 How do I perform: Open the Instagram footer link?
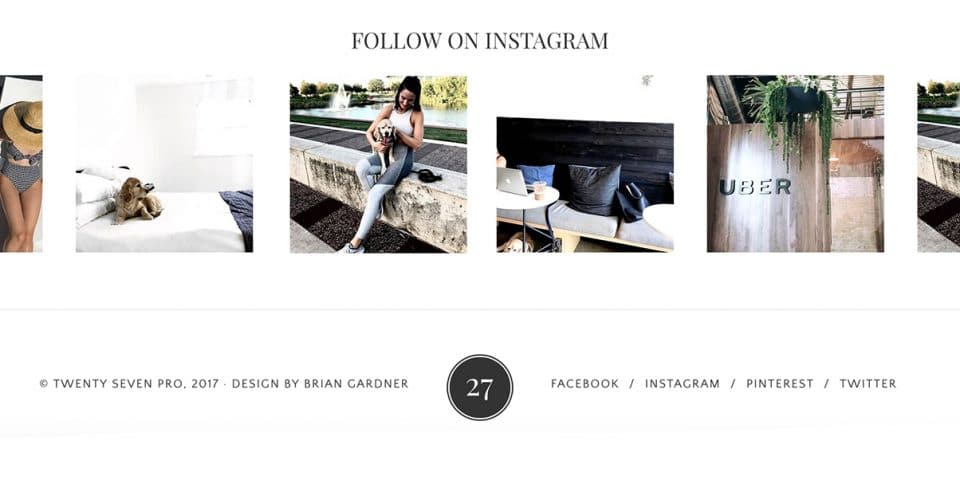coord(682,384)
